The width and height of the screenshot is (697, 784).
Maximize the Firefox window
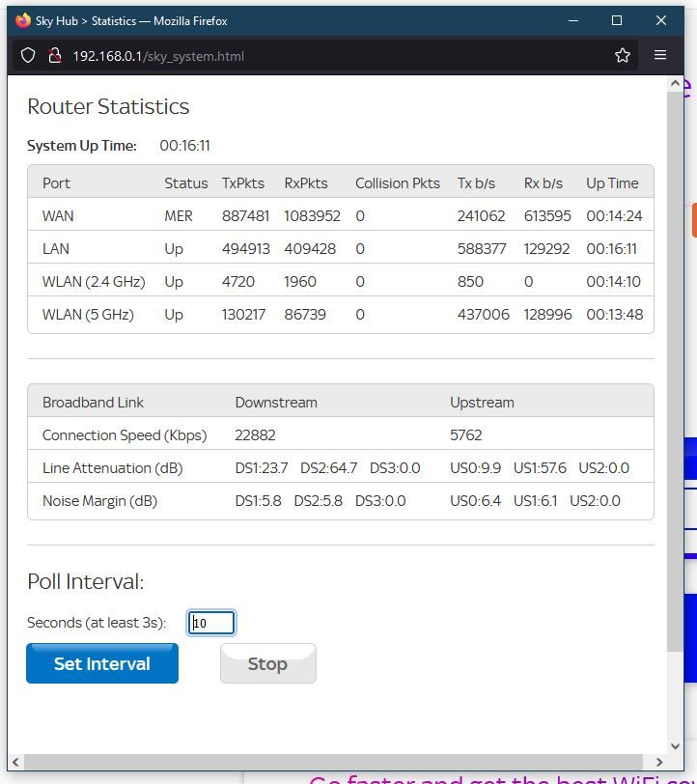[617, 20]
